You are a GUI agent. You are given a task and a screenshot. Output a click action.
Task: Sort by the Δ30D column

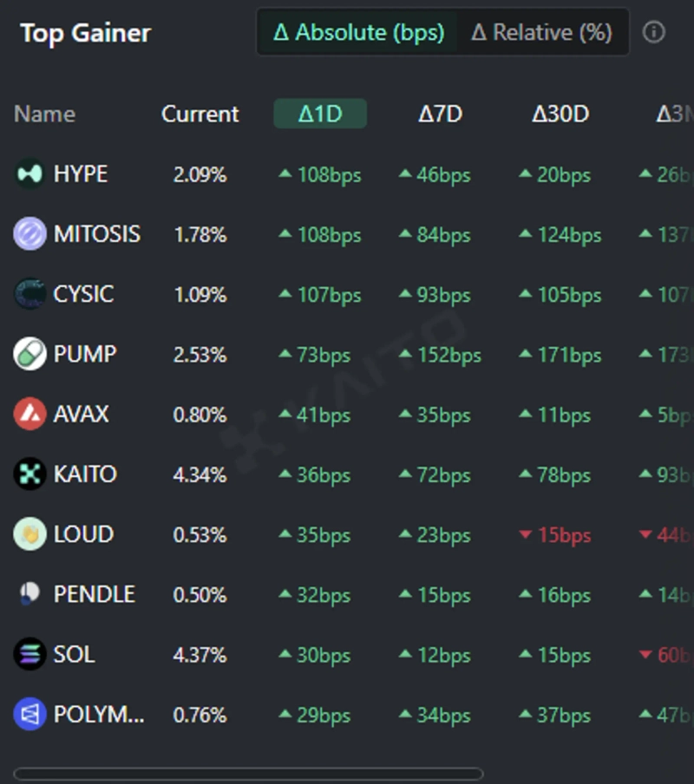(560, 114)
